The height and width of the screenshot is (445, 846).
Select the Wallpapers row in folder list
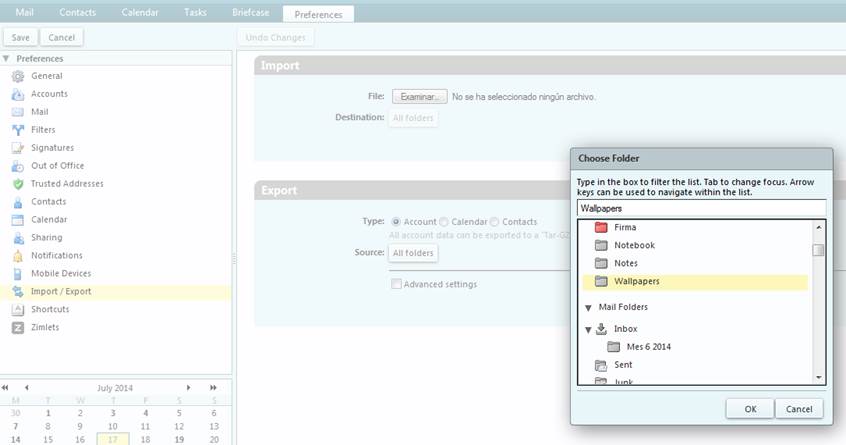click(695, 282)
